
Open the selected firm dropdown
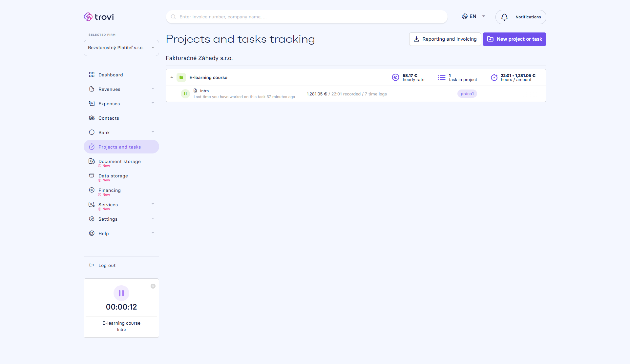(121, 48)
